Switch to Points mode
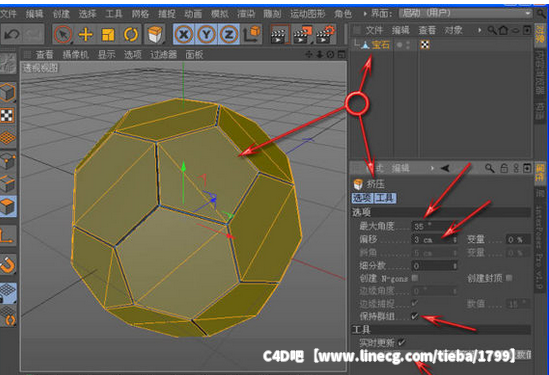 pyautogui.click(x=8, y=160)
